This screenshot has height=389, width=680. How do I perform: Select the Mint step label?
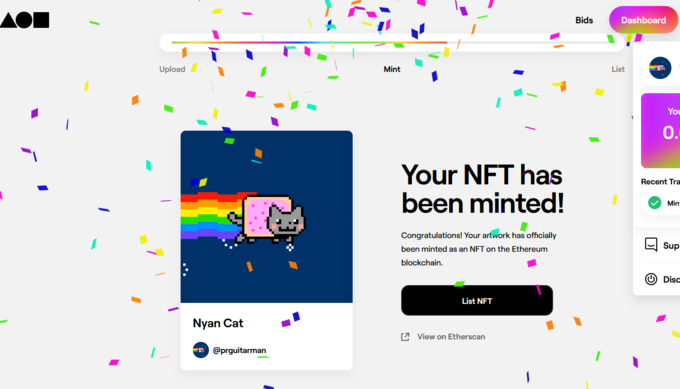392,69
